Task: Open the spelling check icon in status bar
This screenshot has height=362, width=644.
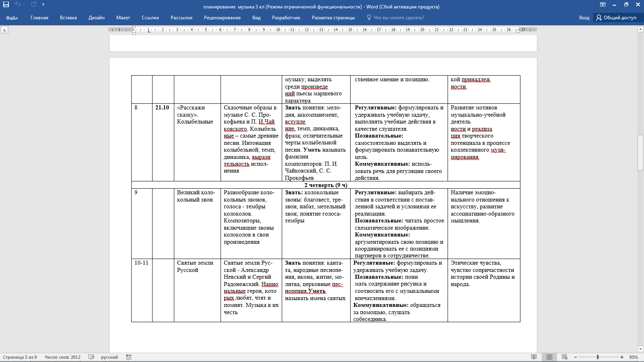Action: pos(91,357)
